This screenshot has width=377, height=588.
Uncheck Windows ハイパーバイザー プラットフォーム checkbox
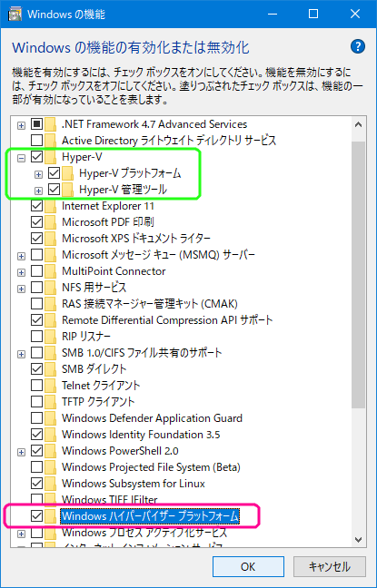pyautogui.click(x=37, y=516)
